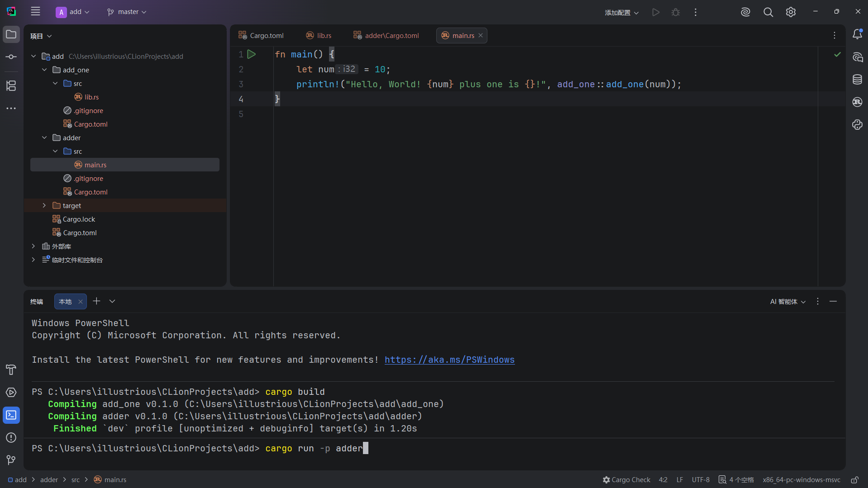This screenshot has width=868, height=488.
Task: Click the LF line separator widget
Action: point(680,480)
